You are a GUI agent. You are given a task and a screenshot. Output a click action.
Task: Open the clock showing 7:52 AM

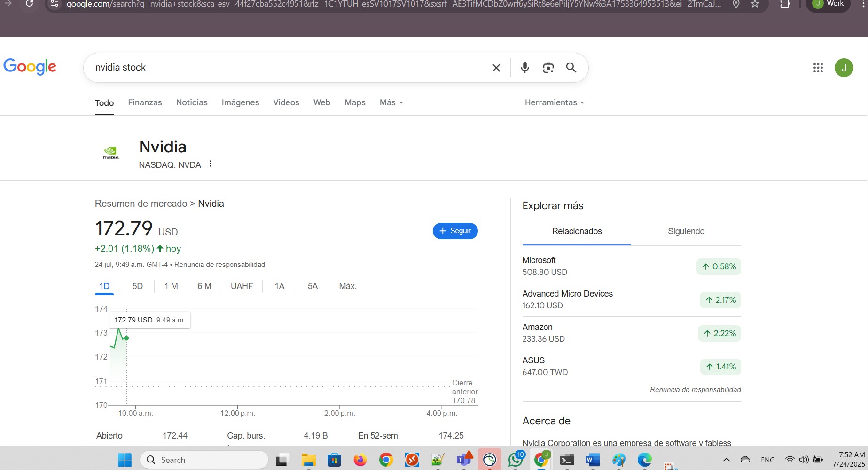click(x=849, y=459)
